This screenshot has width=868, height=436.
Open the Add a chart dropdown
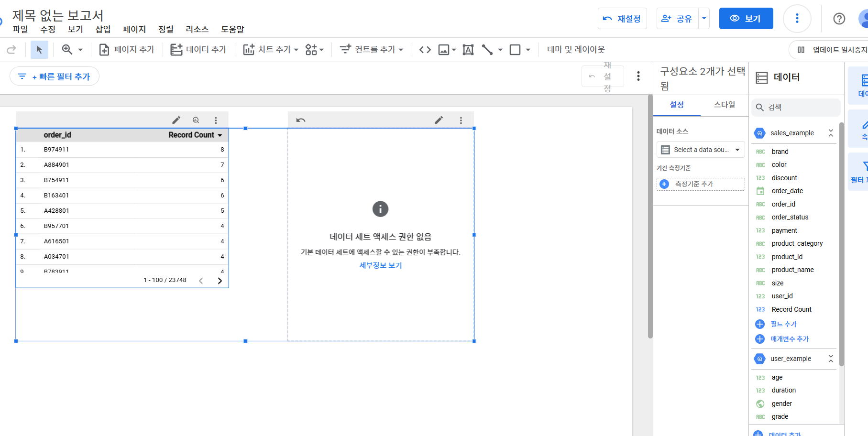(x=271, y=50)
